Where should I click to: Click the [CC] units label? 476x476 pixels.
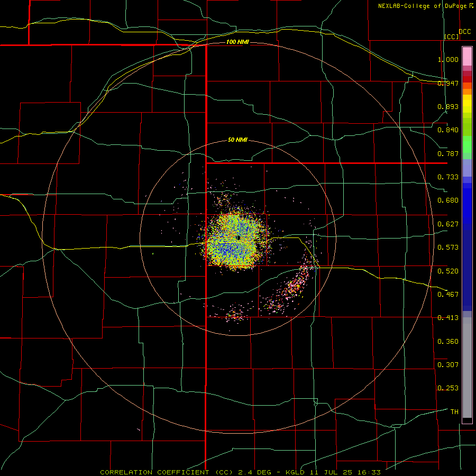tap(452, 36)
